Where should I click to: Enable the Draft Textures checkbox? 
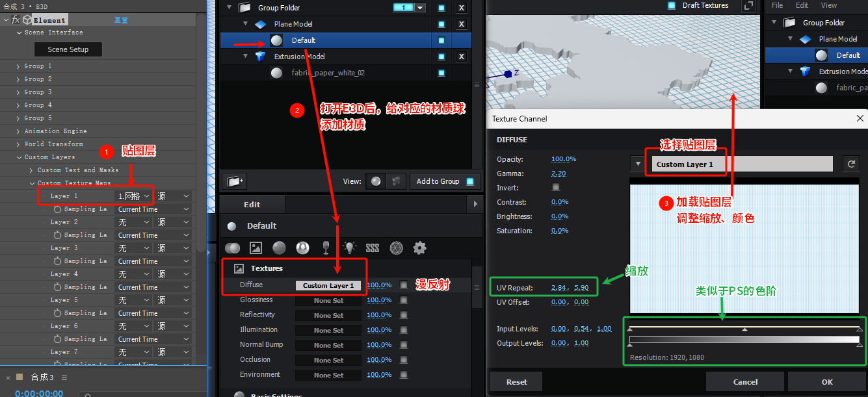click(672, 5)
